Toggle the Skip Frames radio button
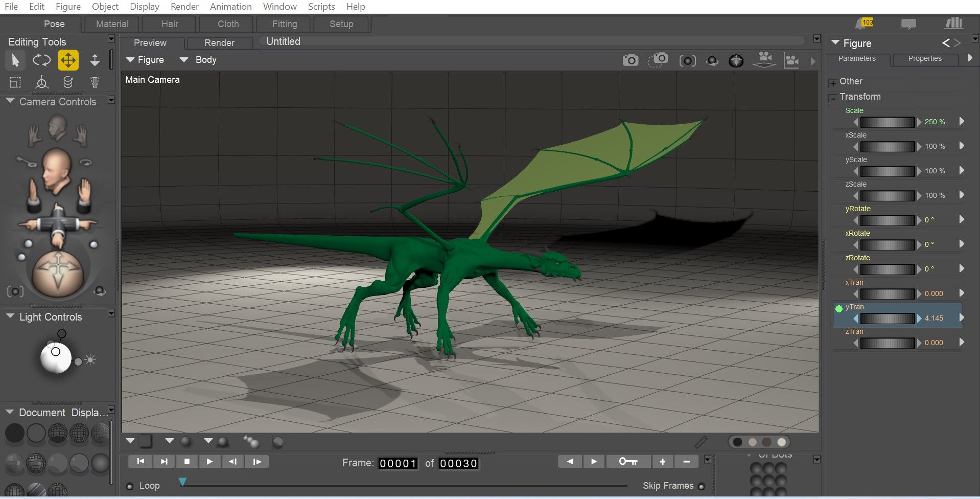 pyautogui.click(x=701, y=486)
